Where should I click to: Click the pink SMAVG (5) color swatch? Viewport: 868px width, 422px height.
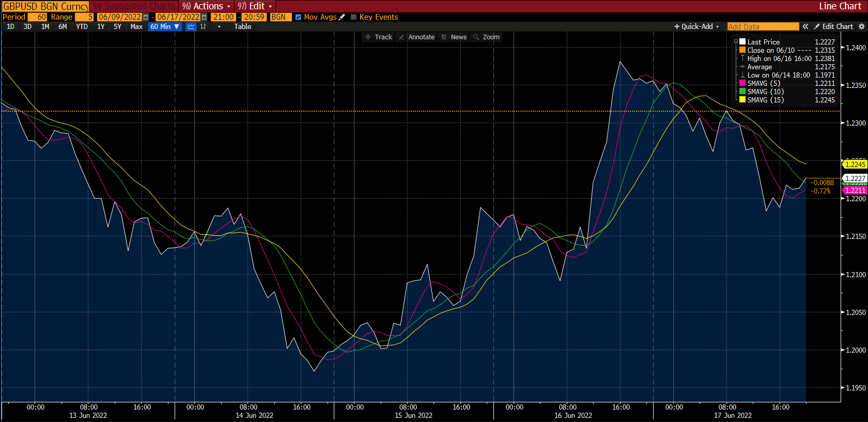[742, 83]
